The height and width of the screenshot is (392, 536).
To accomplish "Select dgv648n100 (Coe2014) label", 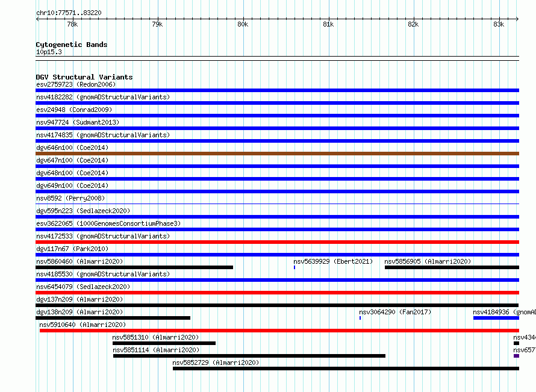I will (x=72, y=173).
